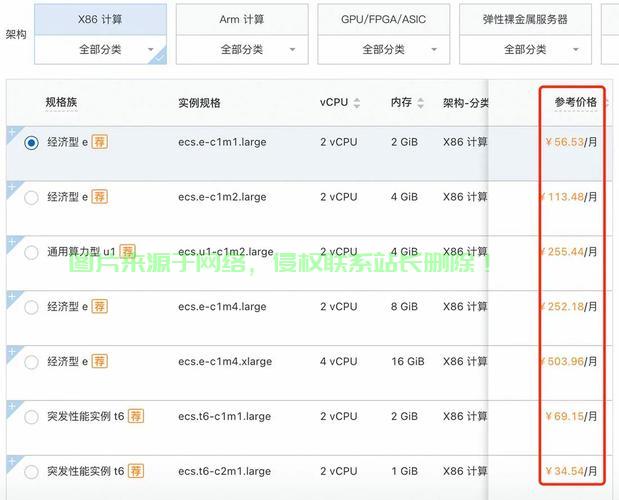Image resolution: width=619 pixels, height=500 pixels.
Task: Sort table by 内存 column arrows
Action: tap(420, 103)
